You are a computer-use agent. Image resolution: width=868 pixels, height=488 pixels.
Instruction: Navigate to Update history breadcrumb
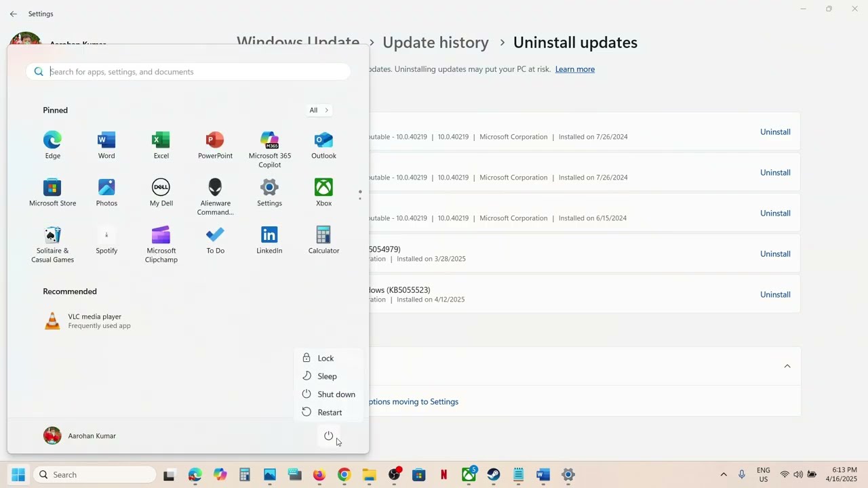click(435, 42)
